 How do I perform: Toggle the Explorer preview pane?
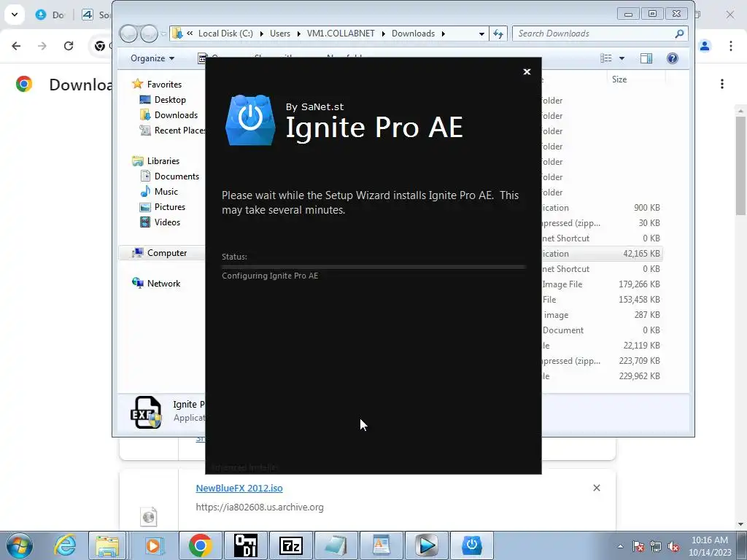pyautogui.click(x=646, y=58)
